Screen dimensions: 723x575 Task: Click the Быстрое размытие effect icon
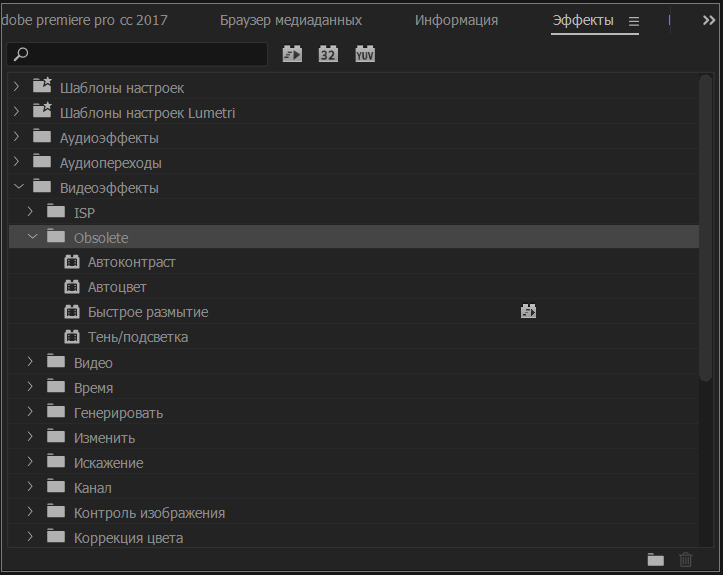click(x=72, y=312)
